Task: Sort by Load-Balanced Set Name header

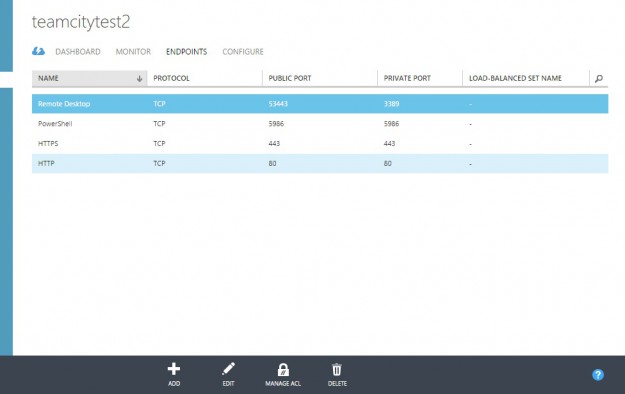Action: pos(515,78)
